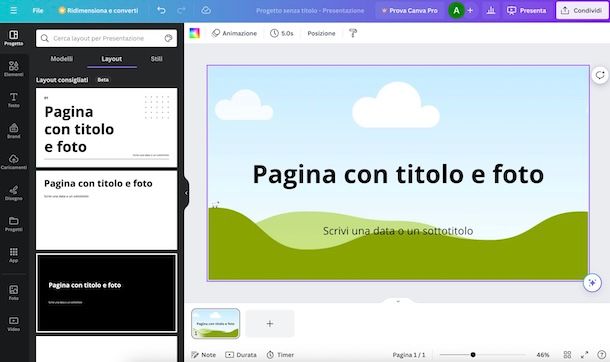This screenshot has width=610, height=362.
Task: Select the page 1 thumbnail
Action: 216,324
